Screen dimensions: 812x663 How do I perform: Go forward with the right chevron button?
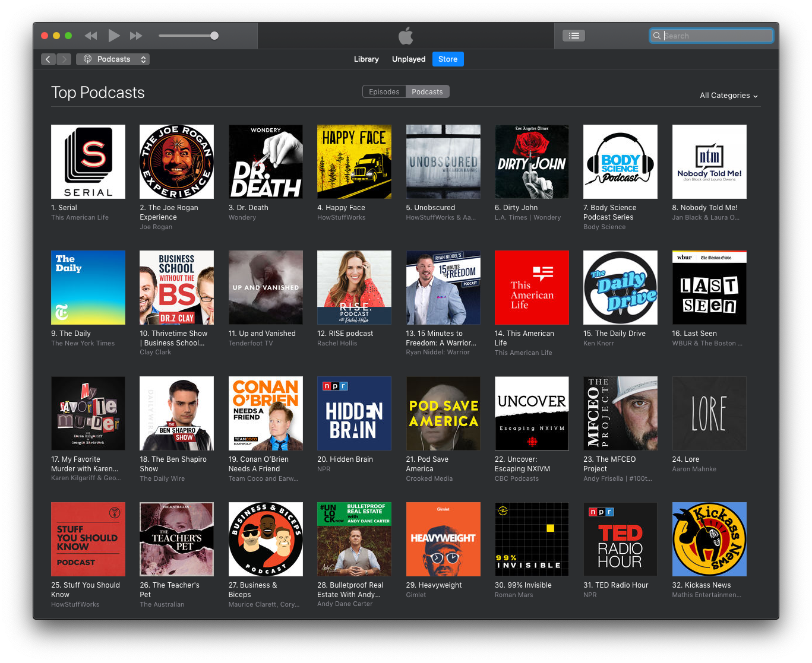click(64, 59)
